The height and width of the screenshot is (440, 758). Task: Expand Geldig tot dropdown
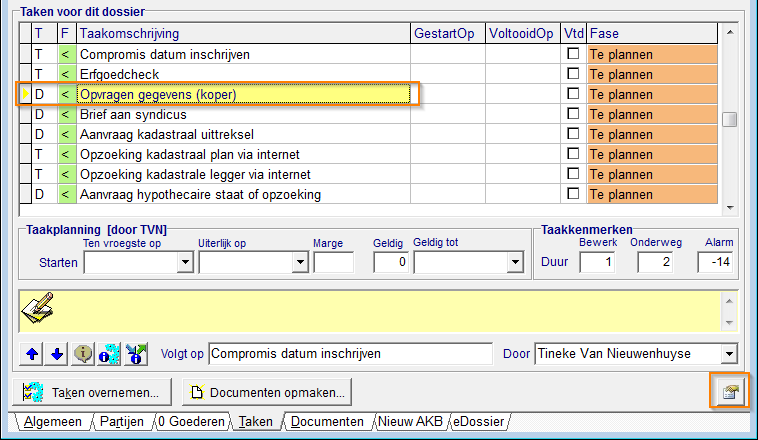coord(515,263)
